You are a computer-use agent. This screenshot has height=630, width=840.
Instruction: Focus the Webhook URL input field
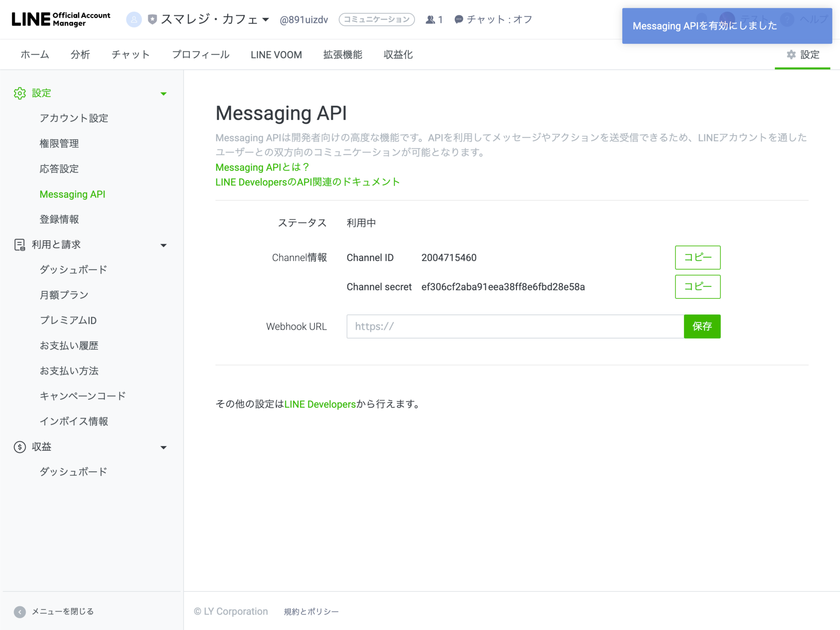click(x=515, y=326)
